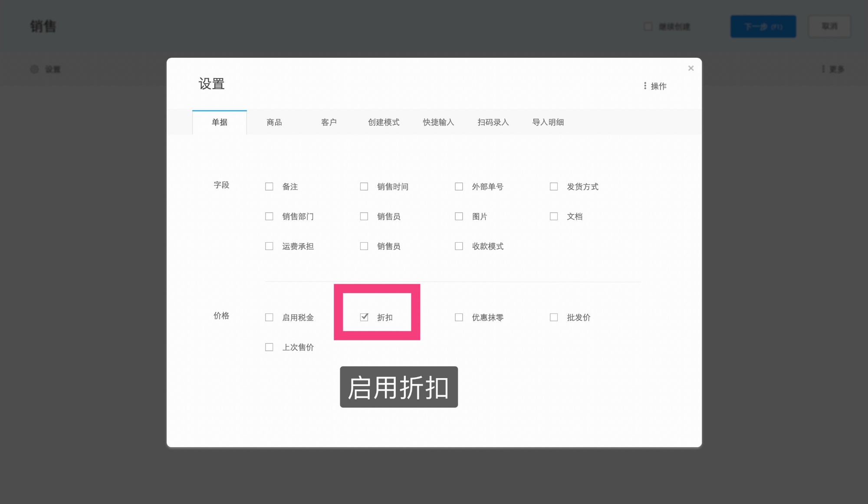Enable 优惠抹零 option

[x=459, y=317]
